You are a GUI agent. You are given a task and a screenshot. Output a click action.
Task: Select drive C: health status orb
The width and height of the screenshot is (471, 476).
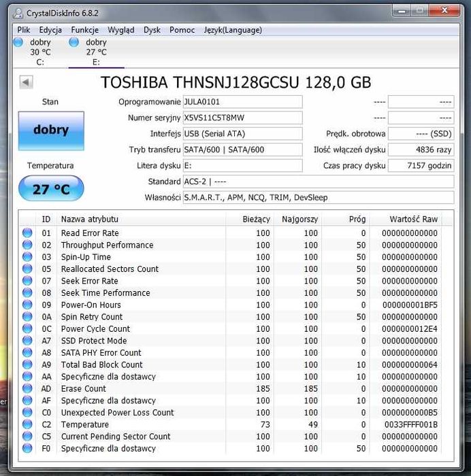coord(18,42)
